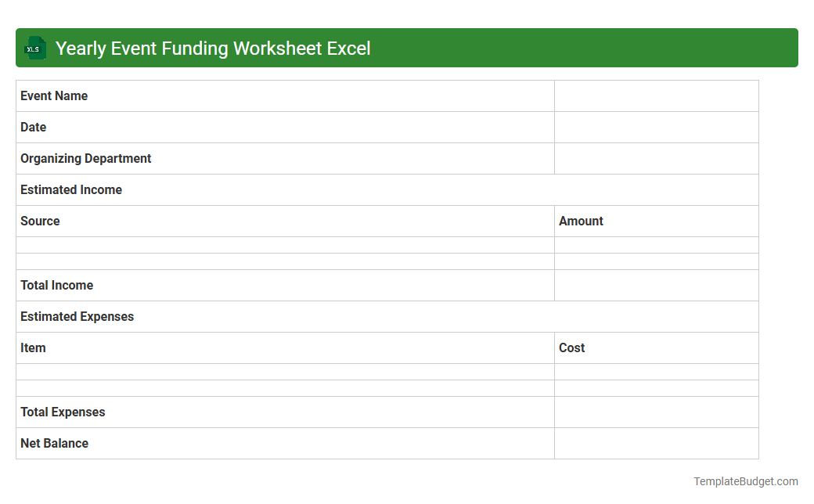Select the Estimated Expenses section header
The height and width of the screenshot is (504, 814).
[x=77, y=316]
